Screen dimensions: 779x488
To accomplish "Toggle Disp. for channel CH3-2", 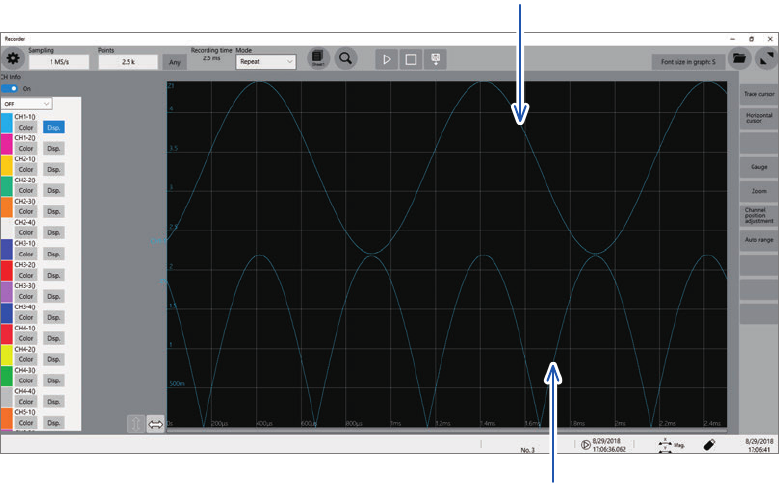I will pyautogui.click(x=54, y=275).
